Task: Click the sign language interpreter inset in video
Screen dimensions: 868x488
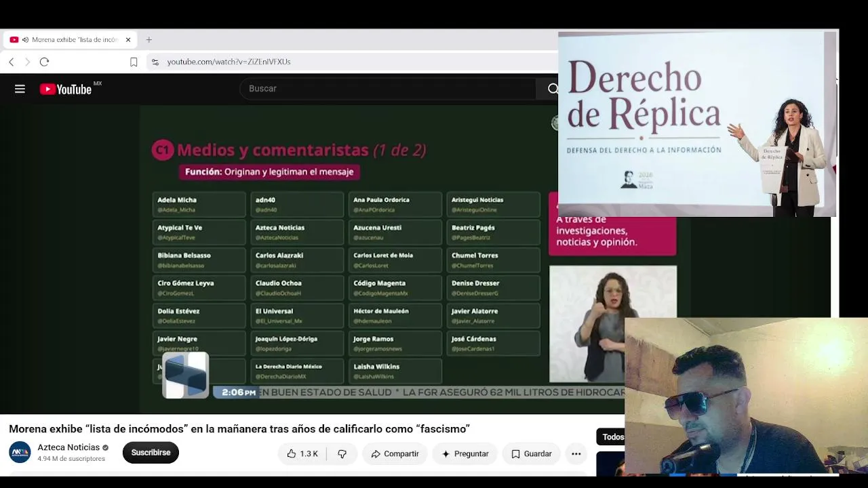Action: (613, 324)
